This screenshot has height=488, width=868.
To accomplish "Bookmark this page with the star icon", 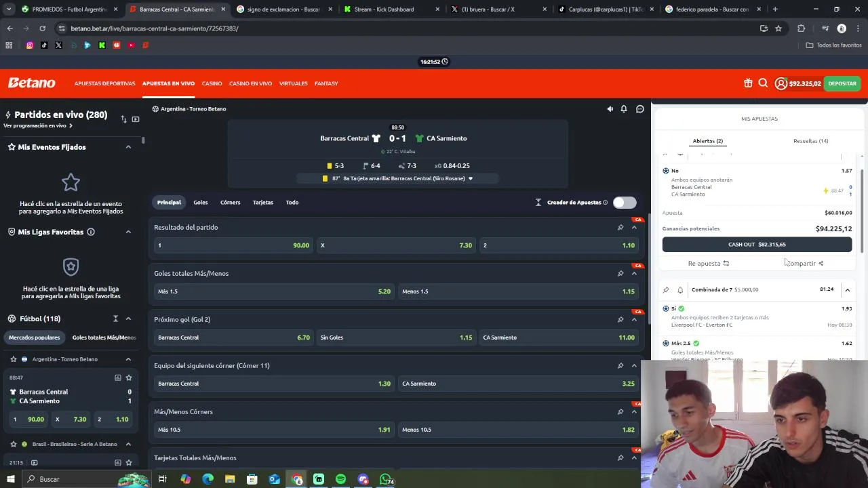I will (x=778, y=28).
